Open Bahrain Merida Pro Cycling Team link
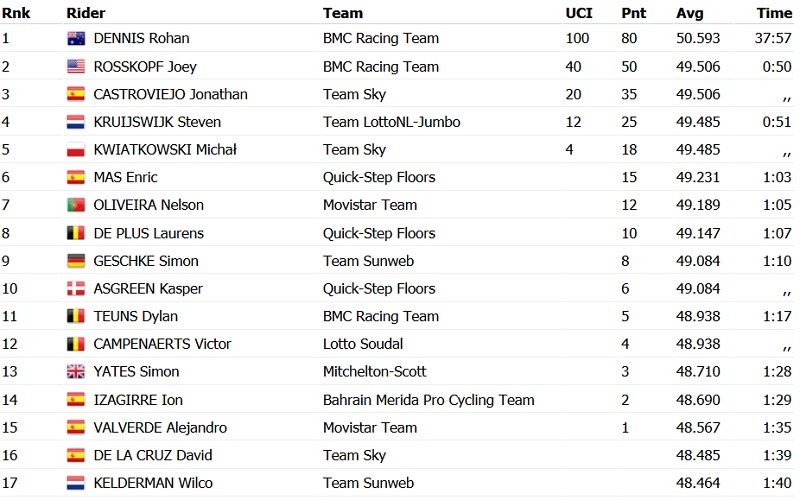 (428, 400)
